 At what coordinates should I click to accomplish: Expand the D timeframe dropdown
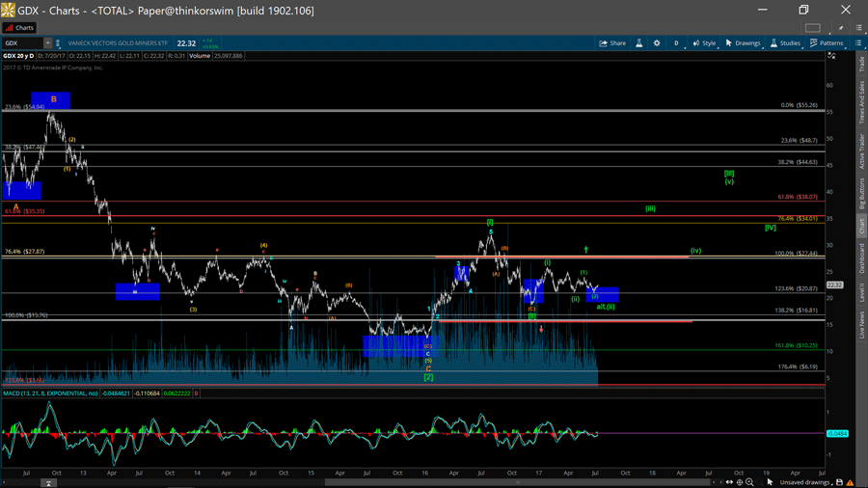pyautogui.click(x=676, y=43)
